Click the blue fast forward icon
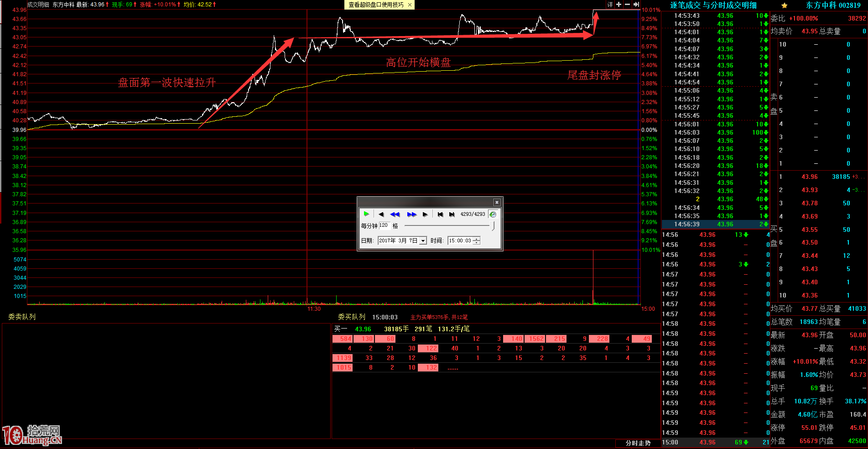Image resolution: width=868 pixels, height=449 pixels. (411, 214)
